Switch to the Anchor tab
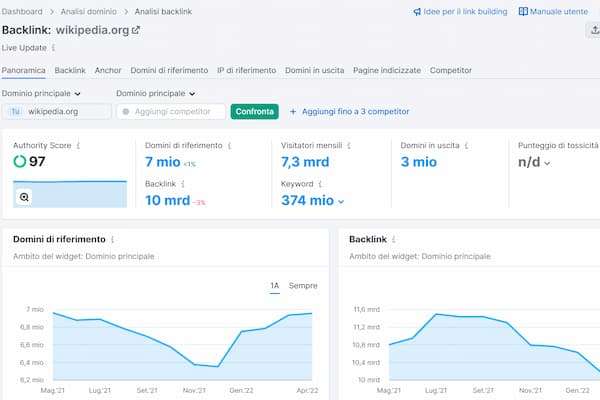Screen dimensions: 600x400 point(108,71)
